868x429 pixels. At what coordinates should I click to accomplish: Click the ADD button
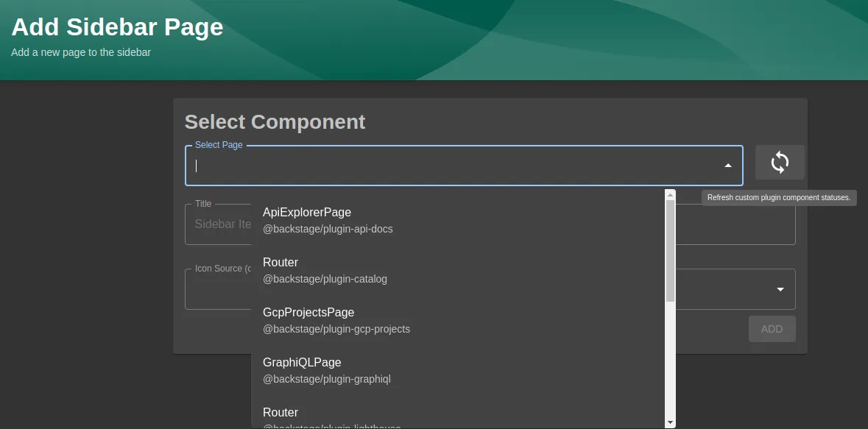(x=772, y=328)
